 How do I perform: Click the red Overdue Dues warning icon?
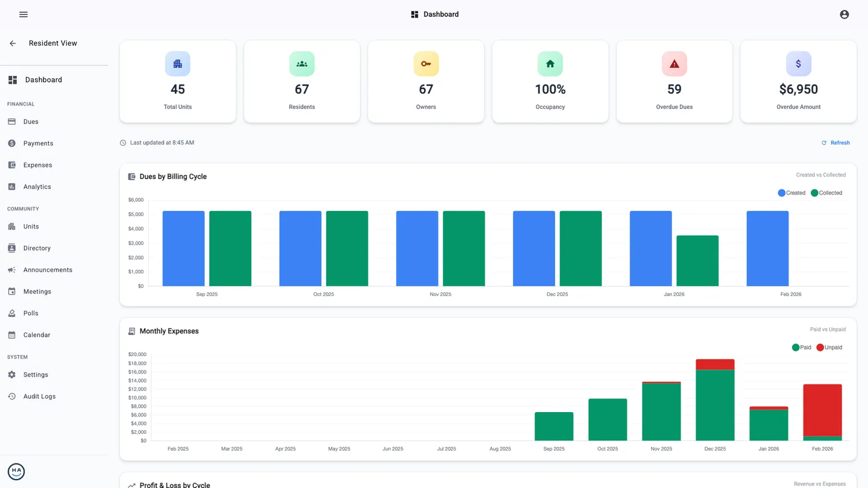point(675,64)
